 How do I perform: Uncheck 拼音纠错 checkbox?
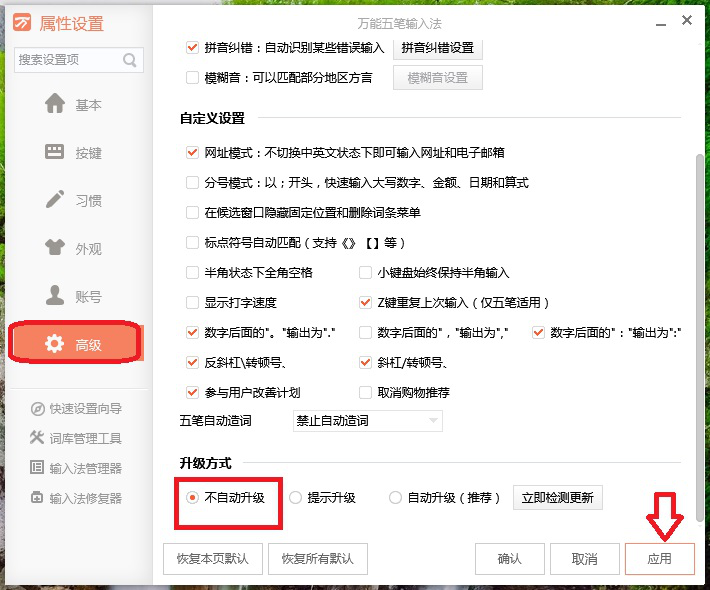pyautogui.click(x=192, y=47)
